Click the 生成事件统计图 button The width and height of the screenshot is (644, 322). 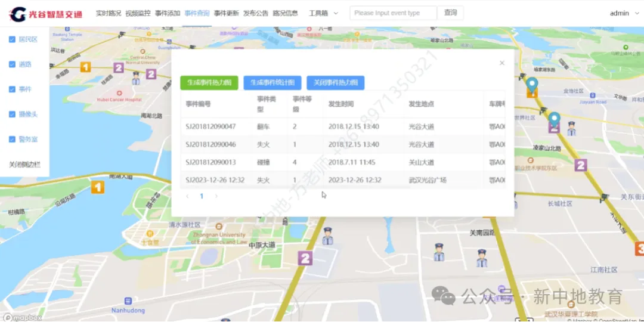(x=273, y=82)
